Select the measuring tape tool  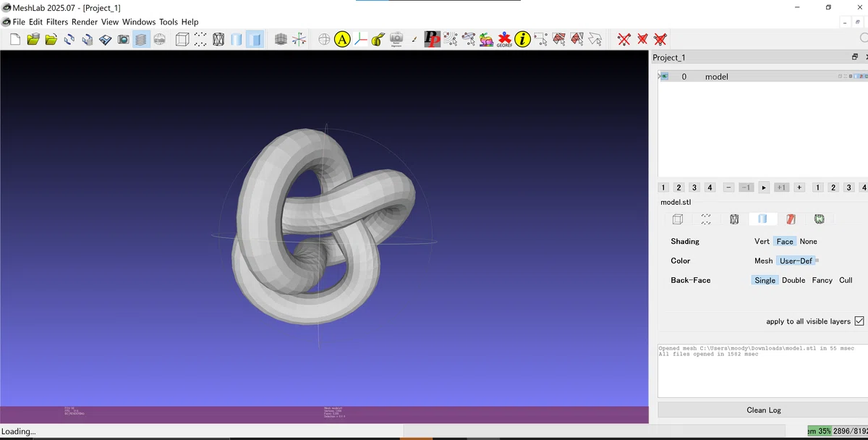(x=378, y=39)
